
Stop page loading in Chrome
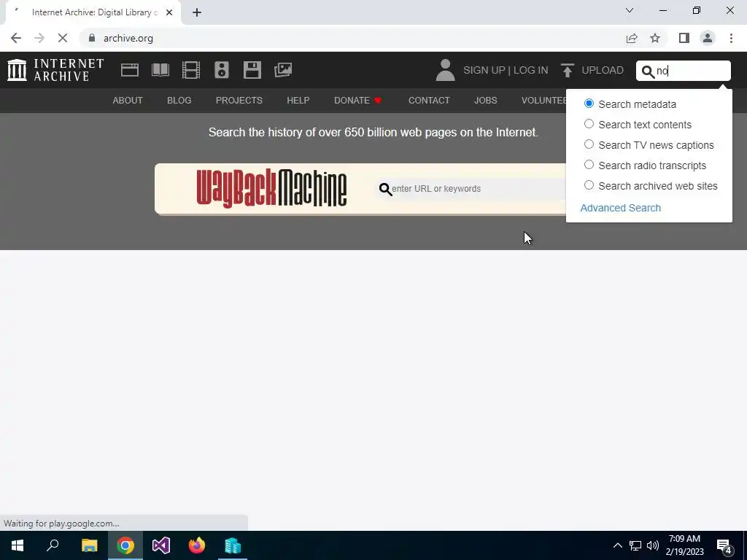63,38
